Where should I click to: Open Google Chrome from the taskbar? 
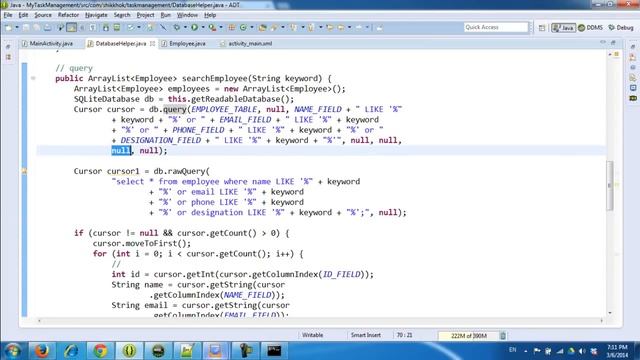click(x=100, y=351)
